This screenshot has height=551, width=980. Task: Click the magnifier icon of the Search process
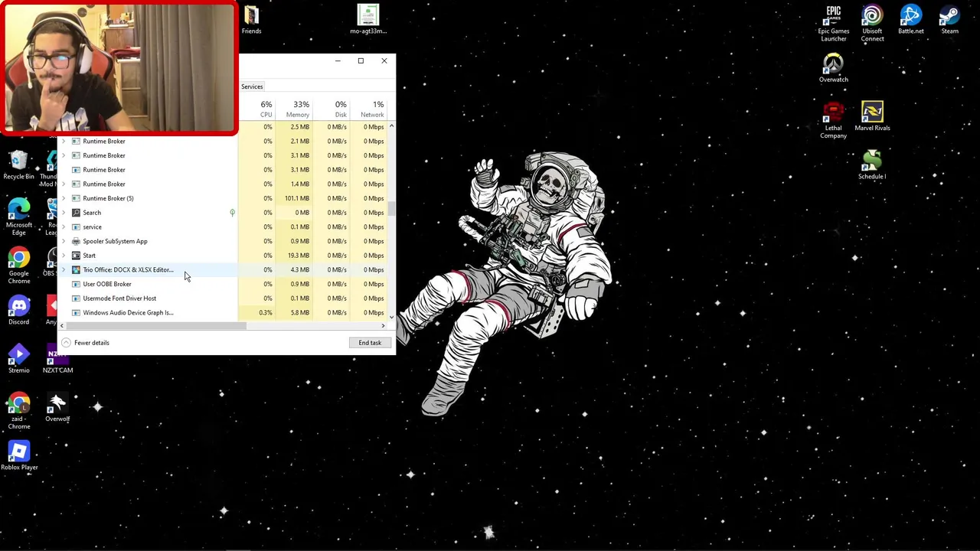[x=76, y=213]
